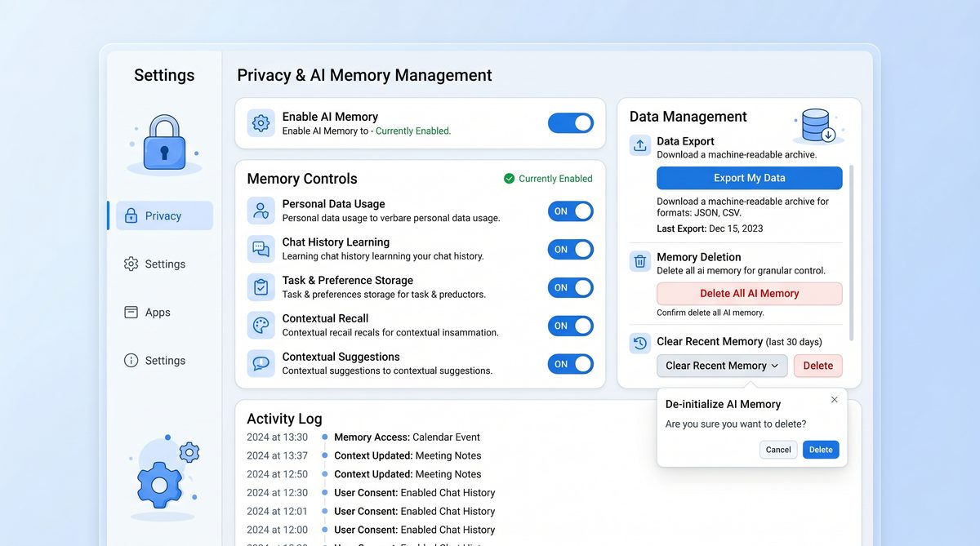Click the gear icon beside Enable AI Memory
Viewport: 980px width, 546px height.
261,123
